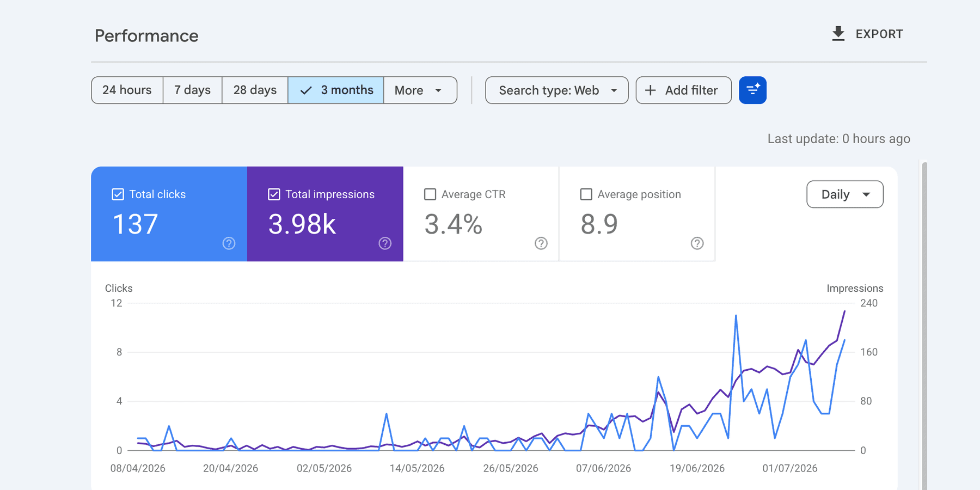The width and height of the screenshot is (980, 490).
Task: Click the vertical scrollbar
Action: click(924, 326)
